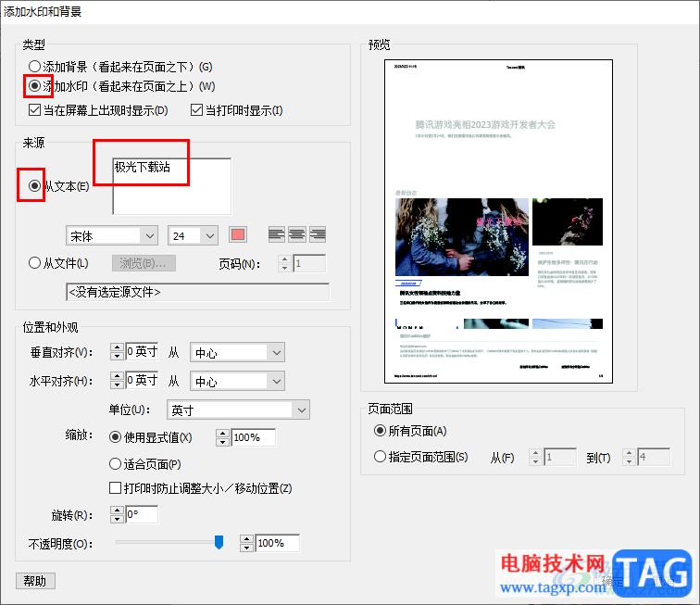Click the 浏览 browse button
Image resolution: width=700 pixels, height=605 pixels.
(144, 263)
